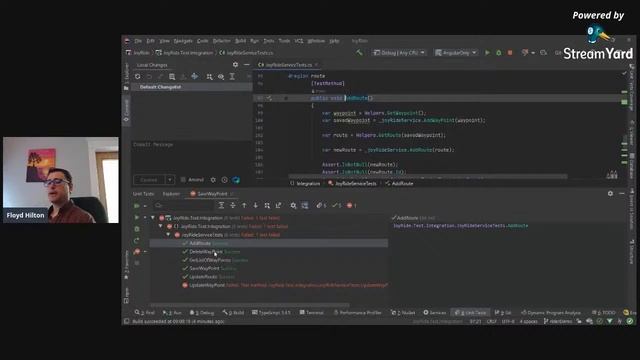Open unit test panel gear settings
Screen dimensions: 640x360
610,193
